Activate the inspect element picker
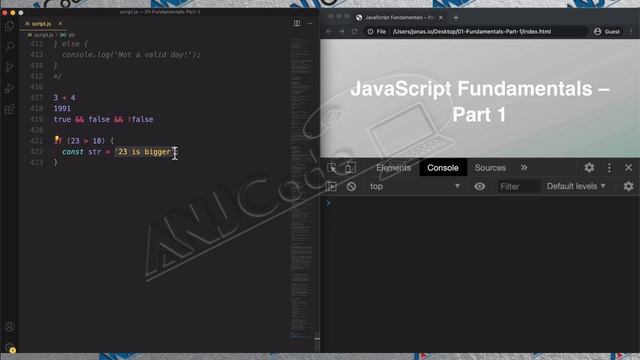This screenshot has height=360, width=640. click(x=332, y=168)
